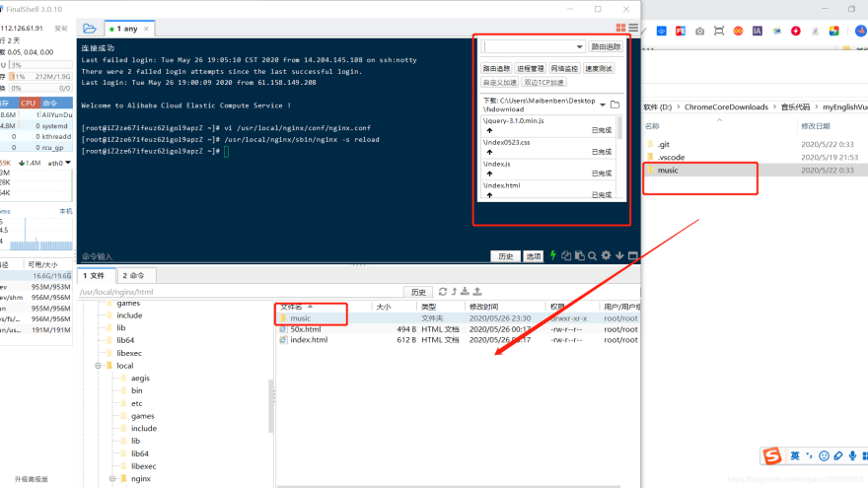Click the down arrow icon in the terminal toolbar

(619, 255)
